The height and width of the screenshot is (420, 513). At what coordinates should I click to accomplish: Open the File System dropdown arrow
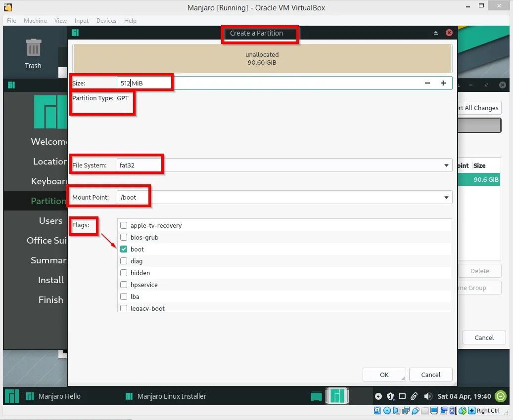[x=446, y=166]
